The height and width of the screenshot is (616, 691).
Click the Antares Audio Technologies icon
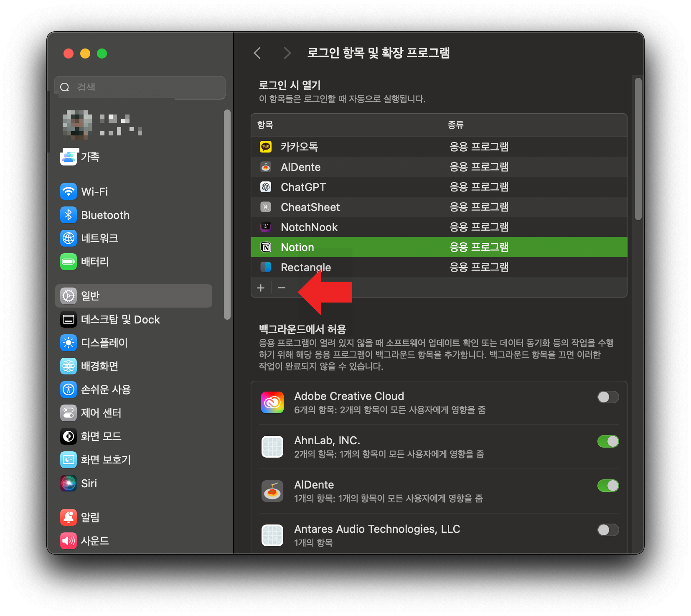click(x=272, y=535)
